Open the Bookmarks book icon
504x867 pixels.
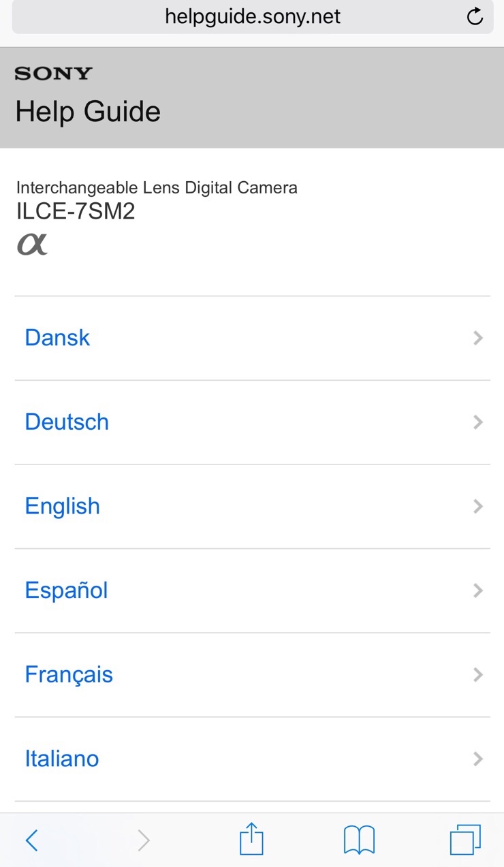point(359,840)
